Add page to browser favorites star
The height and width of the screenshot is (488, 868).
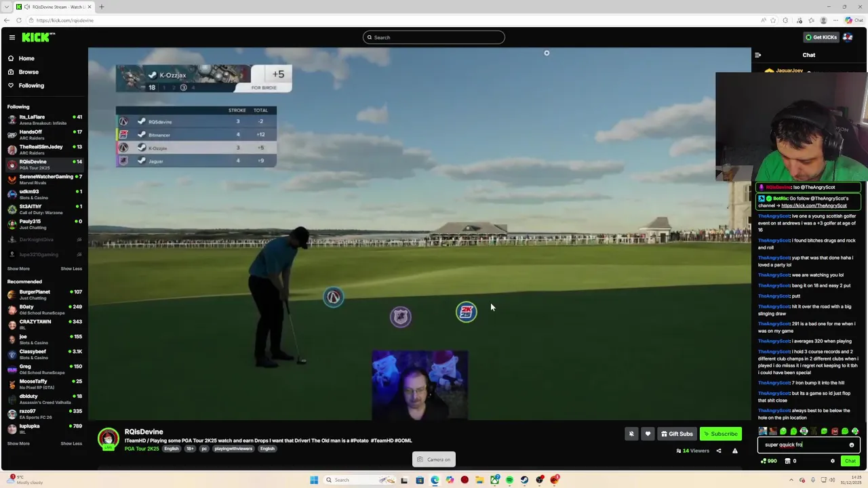pyautogui.click(x=772, y=20)
